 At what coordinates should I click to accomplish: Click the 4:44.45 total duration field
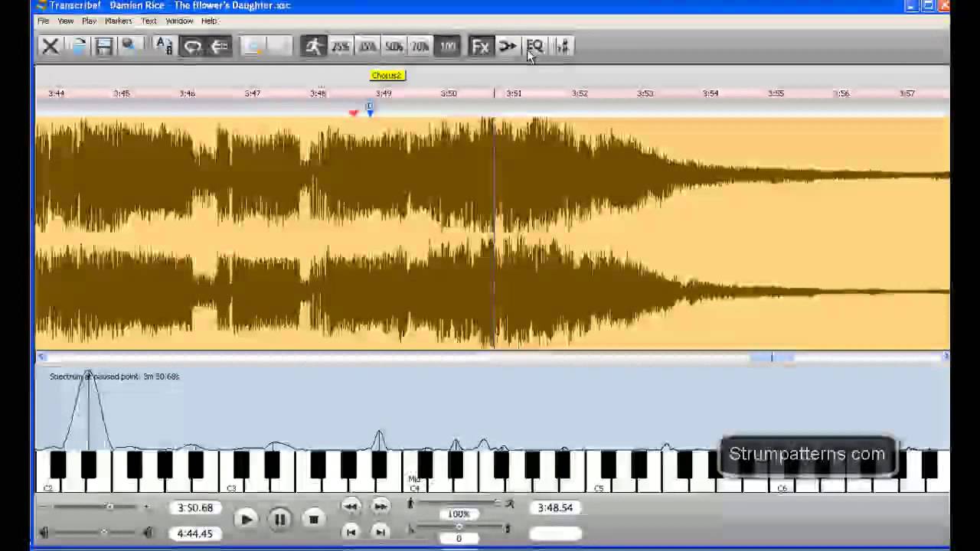click(x=195, y=533)
